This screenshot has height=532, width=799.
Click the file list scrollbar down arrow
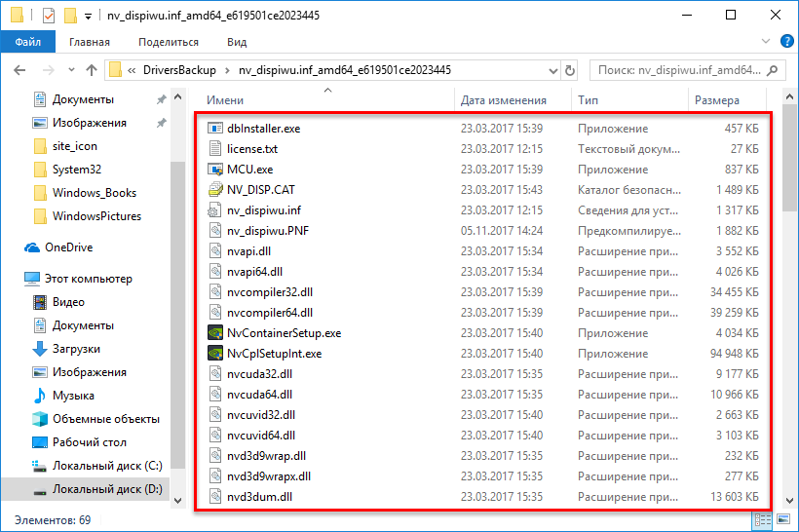pyautogui.click(x=789, y=501)
